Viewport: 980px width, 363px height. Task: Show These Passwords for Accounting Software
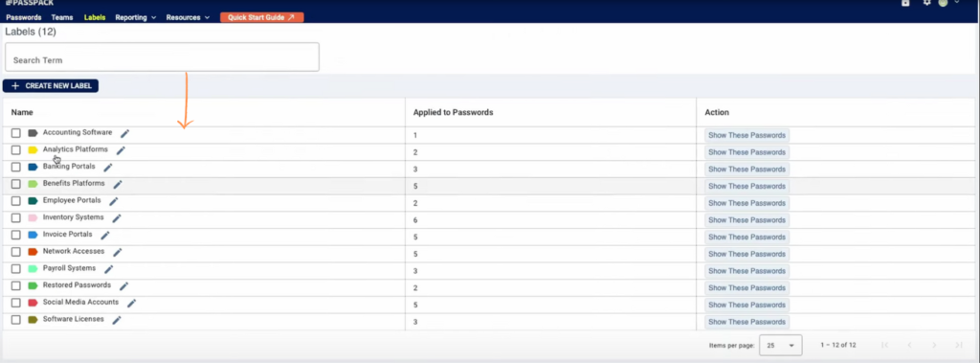click(x=746, y=135)
